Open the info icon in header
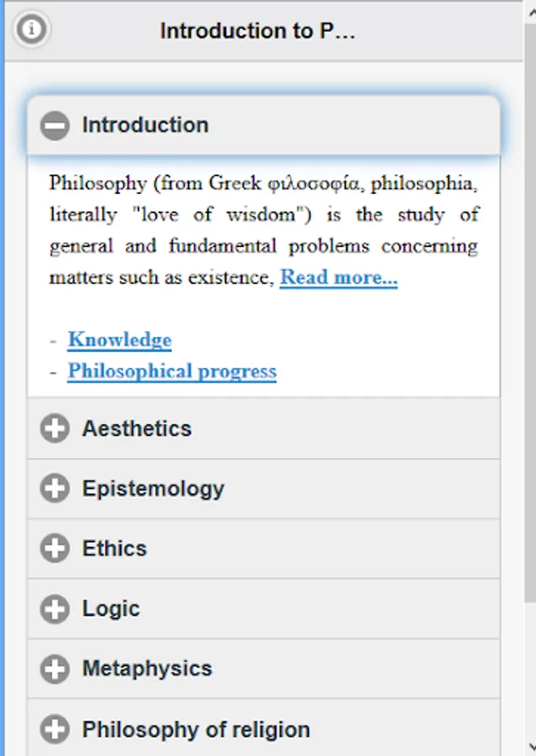 tap(32, 29)
